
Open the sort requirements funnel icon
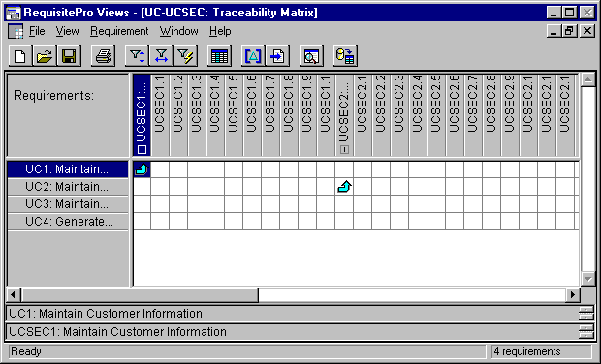coord(138,57)
